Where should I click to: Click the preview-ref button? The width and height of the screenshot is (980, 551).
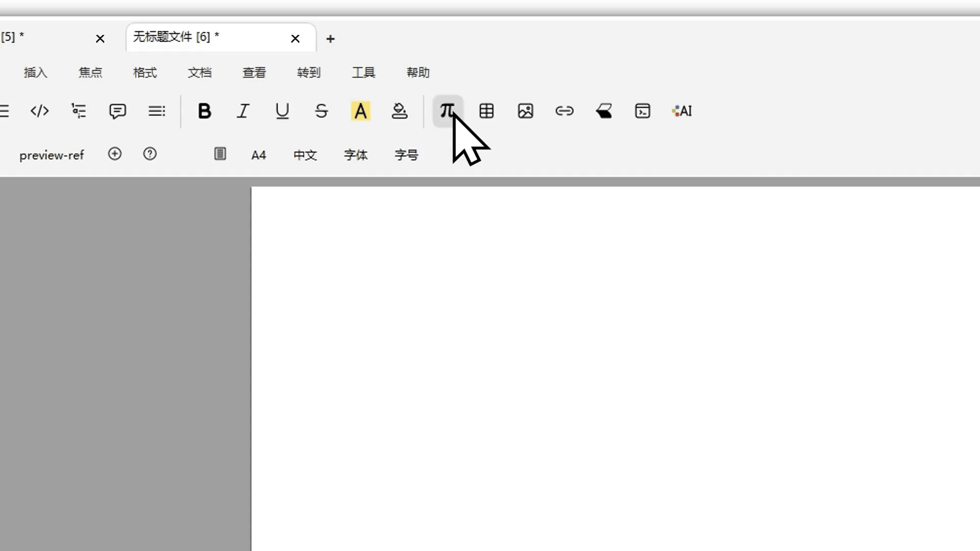[x=52, y=155]
